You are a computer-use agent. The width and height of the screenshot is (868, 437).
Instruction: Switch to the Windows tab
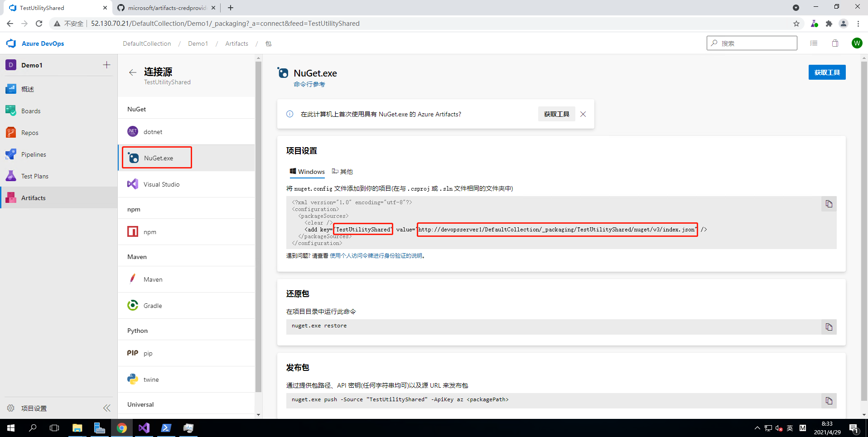pos(307,172)
